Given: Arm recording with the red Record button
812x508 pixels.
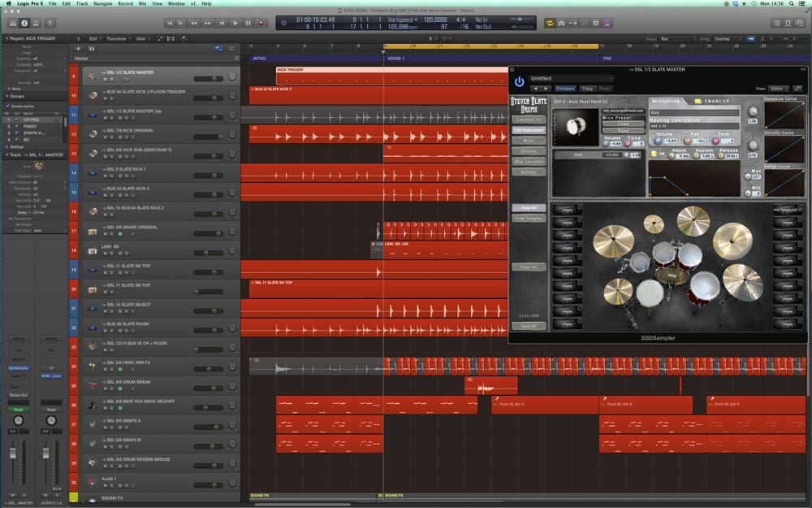Looking at the screenshot, I should (261, 24).
